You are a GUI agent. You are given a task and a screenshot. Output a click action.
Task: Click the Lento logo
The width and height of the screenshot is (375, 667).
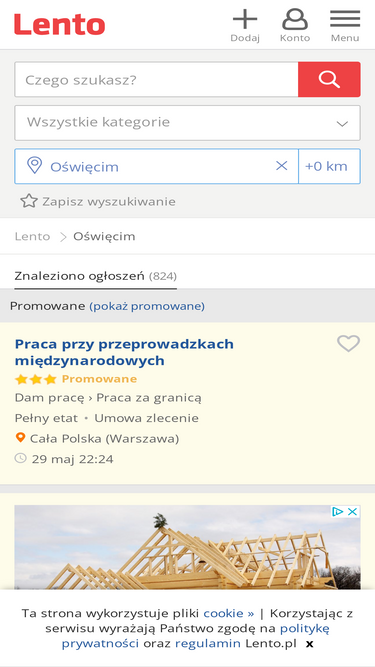60,24
